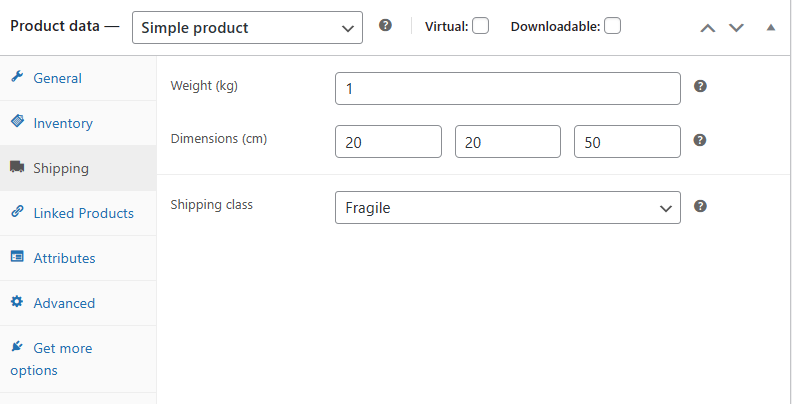This screenshot has height=404, width=792.
Task: Click the chain link icon for Linked Products
Action: click(17, 212)
